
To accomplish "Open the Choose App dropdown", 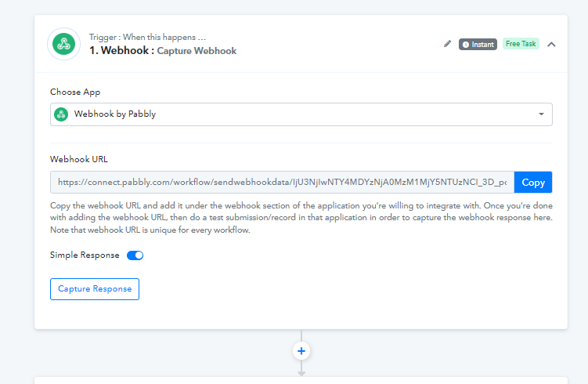I will pyautogui.click(x=301, y=114).
